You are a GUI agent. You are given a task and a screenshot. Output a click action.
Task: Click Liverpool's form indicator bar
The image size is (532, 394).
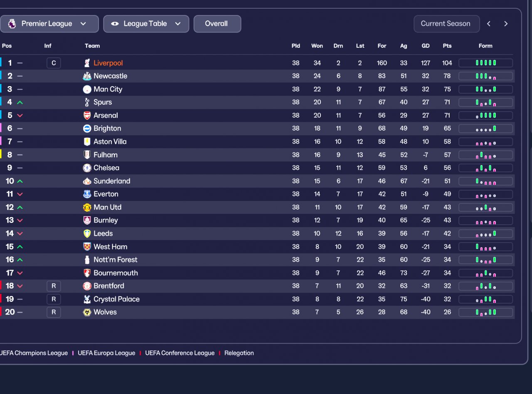click(485, 63)
